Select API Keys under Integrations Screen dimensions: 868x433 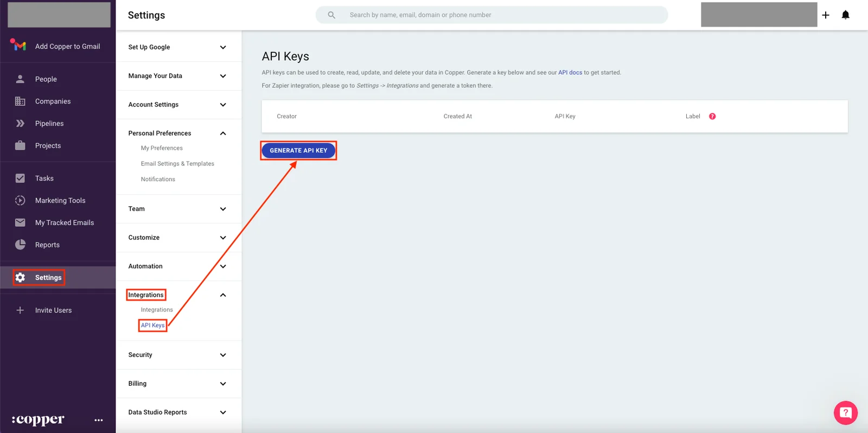(x=152, y=326)
